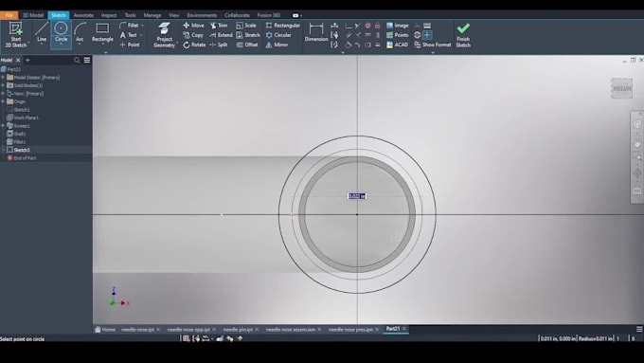Screen dimensions: 644x363
Task: Select the Move tool
Action: coord(193,26)
